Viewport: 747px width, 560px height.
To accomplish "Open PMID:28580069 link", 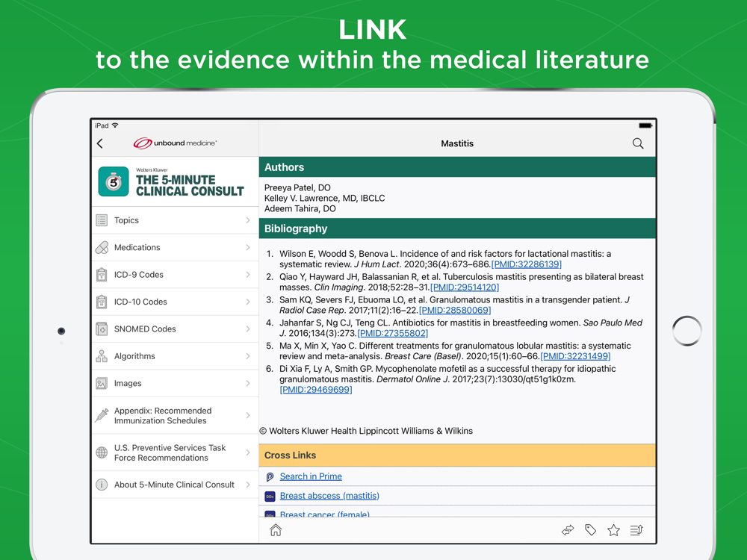I will point(455,310).
